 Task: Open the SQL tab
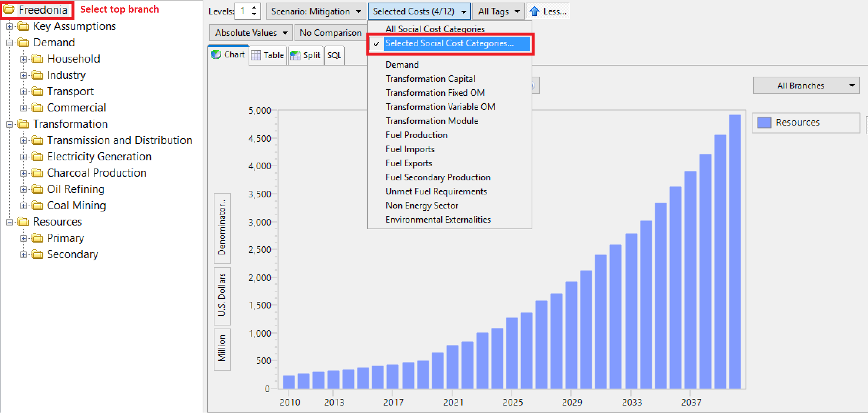click(x=334, y=56)
